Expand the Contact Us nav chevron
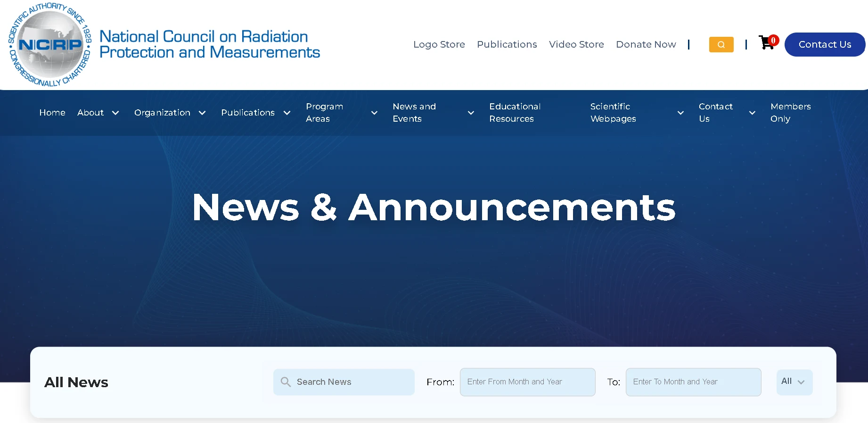Viewport: 868px width, 423px height. [752, 113]
